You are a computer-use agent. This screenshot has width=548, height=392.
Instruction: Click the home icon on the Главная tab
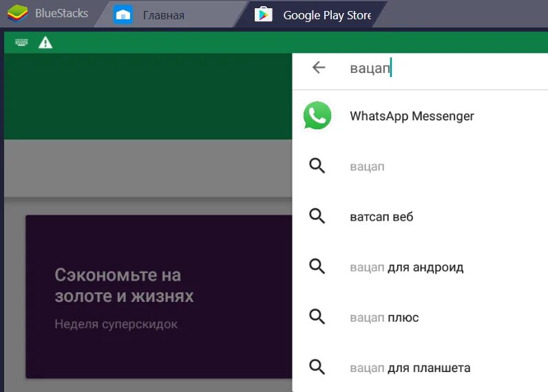pos(123,14)
